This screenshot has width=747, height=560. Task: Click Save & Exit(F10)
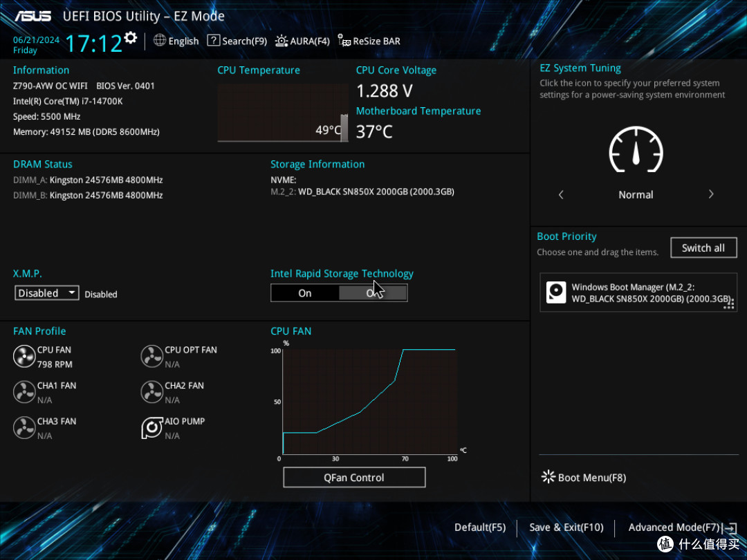tap(566, 527)
